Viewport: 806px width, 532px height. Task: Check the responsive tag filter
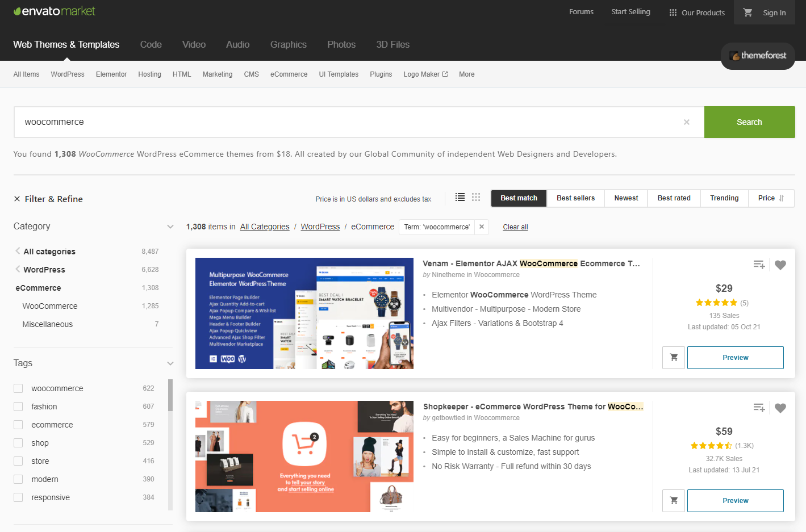18,497
